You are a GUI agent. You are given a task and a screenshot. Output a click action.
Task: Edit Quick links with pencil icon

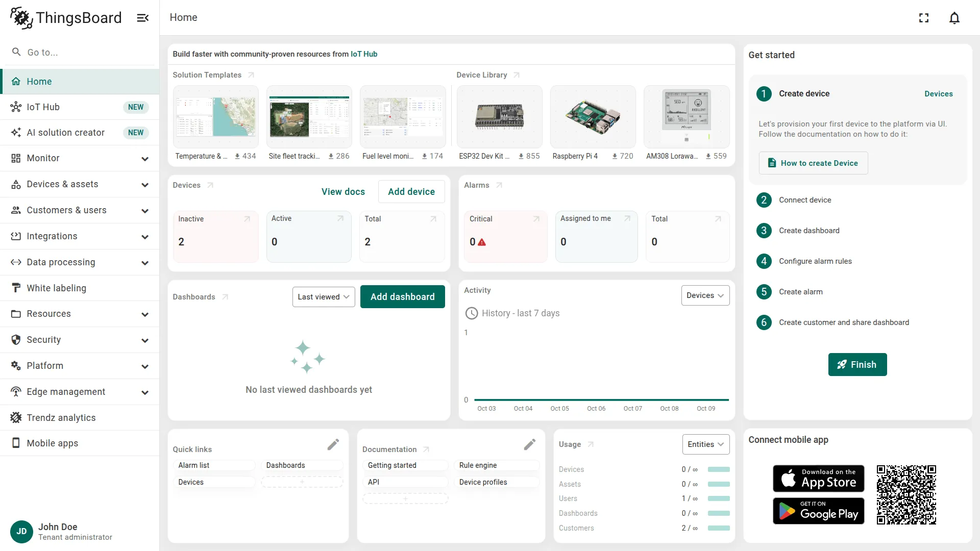[x=333, y=445]
